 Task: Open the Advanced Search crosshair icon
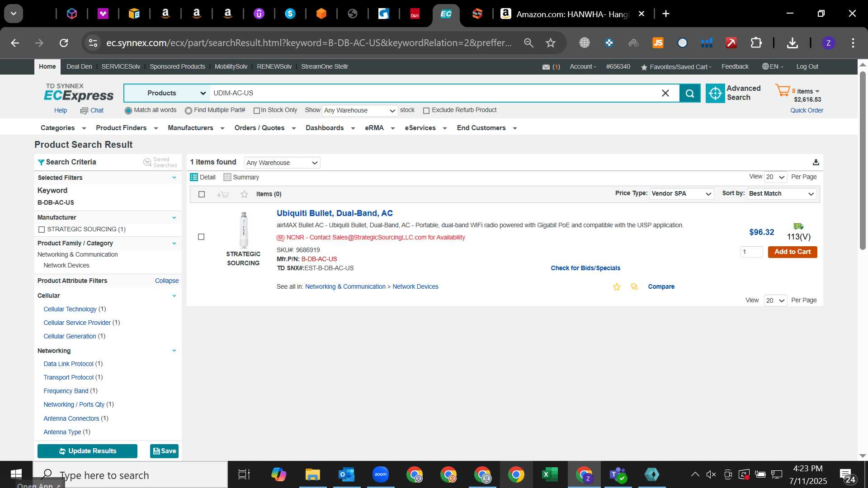tap(715, 93)
